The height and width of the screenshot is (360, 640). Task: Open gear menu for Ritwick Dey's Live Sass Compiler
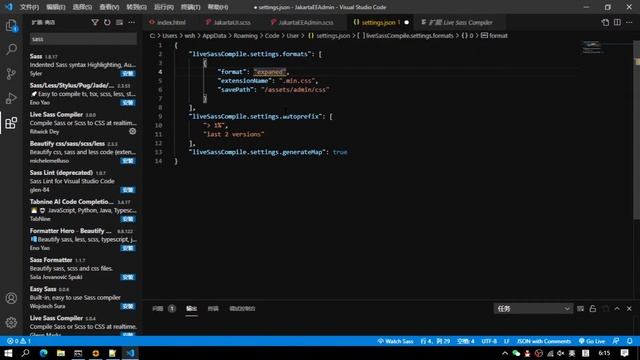coord(133,131)
